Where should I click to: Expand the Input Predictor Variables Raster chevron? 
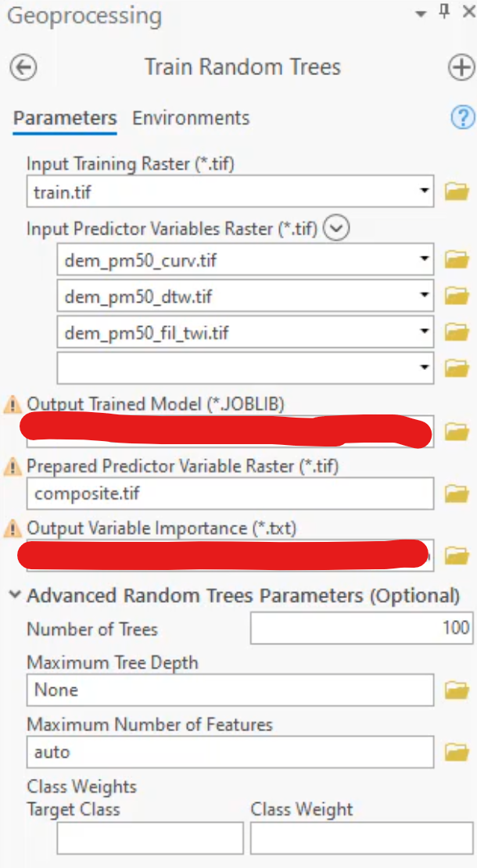click(x=336, y=228)
